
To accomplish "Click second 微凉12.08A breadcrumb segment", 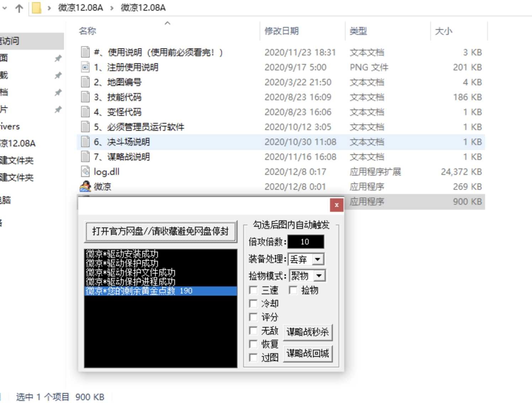I will click(x=143, y=8).
